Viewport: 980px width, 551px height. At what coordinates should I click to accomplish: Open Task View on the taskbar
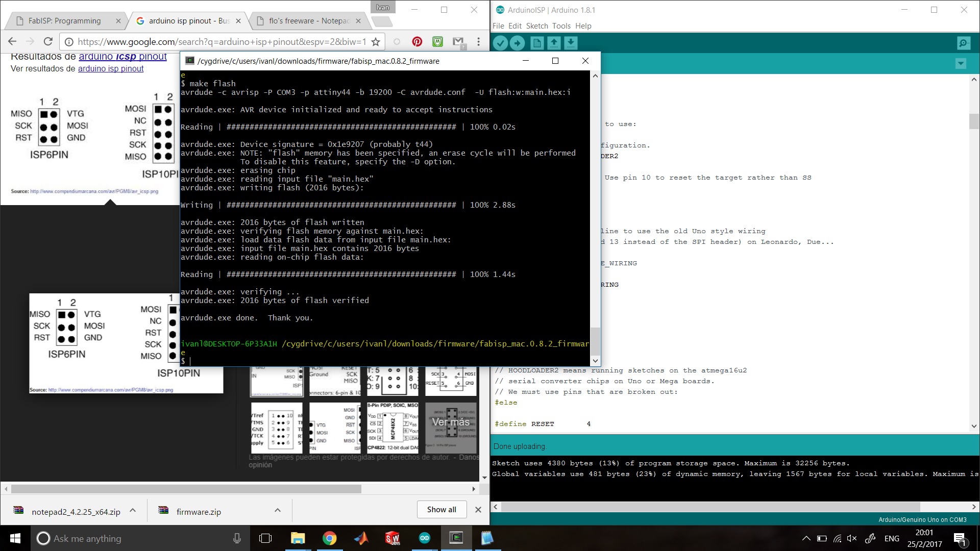click(x=265, y=538)
